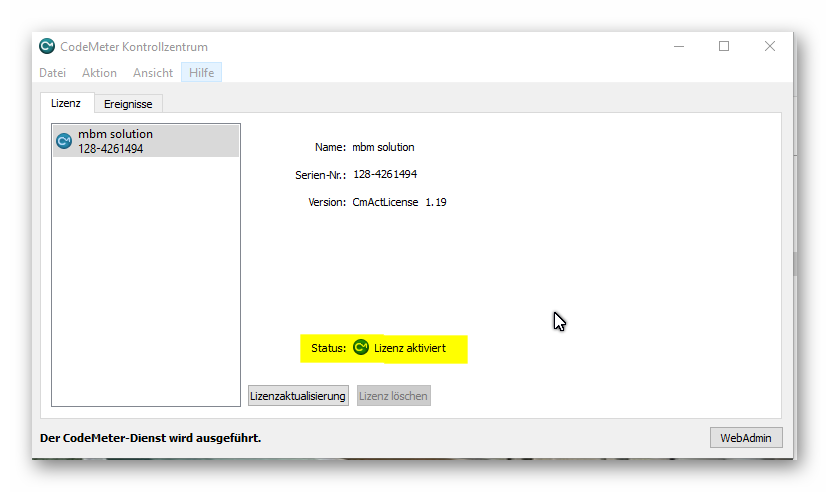The image size is (829, 492).
Task: Open the Aktion menu
Action: tap(99, 73)
